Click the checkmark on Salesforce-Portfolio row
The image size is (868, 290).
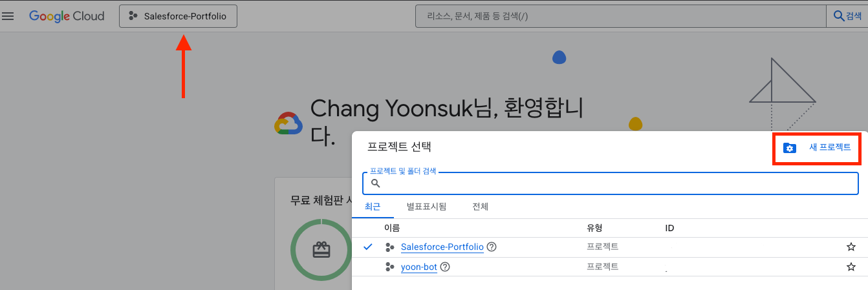point(368,247)
